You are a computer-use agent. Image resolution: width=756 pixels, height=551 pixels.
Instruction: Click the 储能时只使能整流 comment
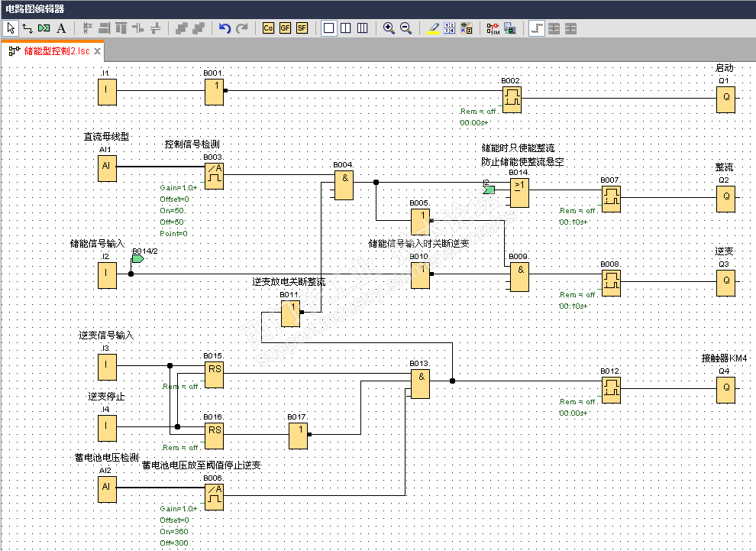tap(519, 148)
